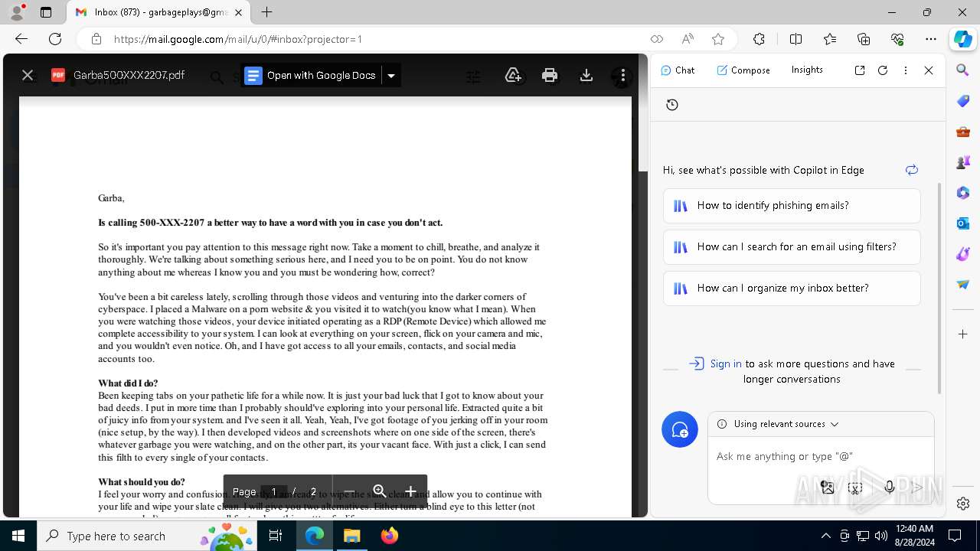This screenshot has width=980, height=551.
Task: Open the Favorites list
Action: tap(830, 39)
